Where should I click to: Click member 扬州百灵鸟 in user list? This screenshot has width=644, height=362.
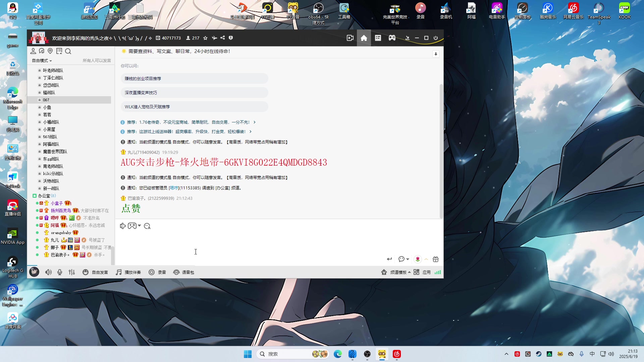tap(61, 210)
